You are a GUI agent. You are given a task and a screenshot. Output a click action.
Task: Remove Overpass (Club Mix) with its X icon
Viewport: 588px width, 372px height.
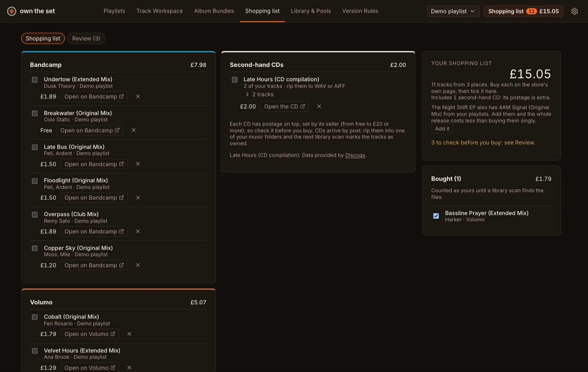(x=138, y=232)
